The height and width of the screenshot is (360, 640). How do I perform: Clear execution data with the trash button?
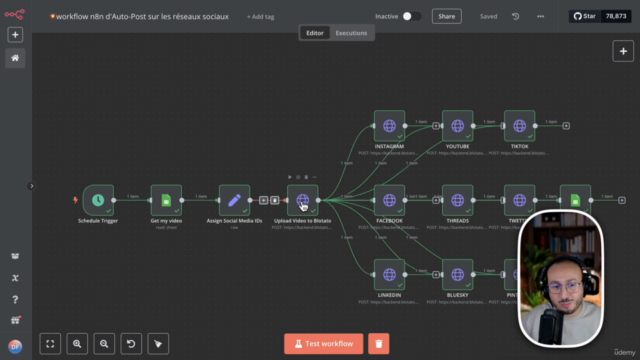(x=379, y=344)
